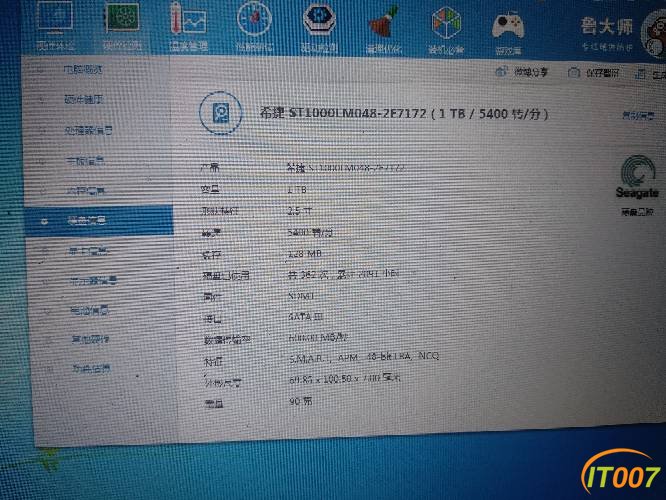Open 处理器信息 in the sidebar
This screenshot has height=500, width=666.
point(88,130)
